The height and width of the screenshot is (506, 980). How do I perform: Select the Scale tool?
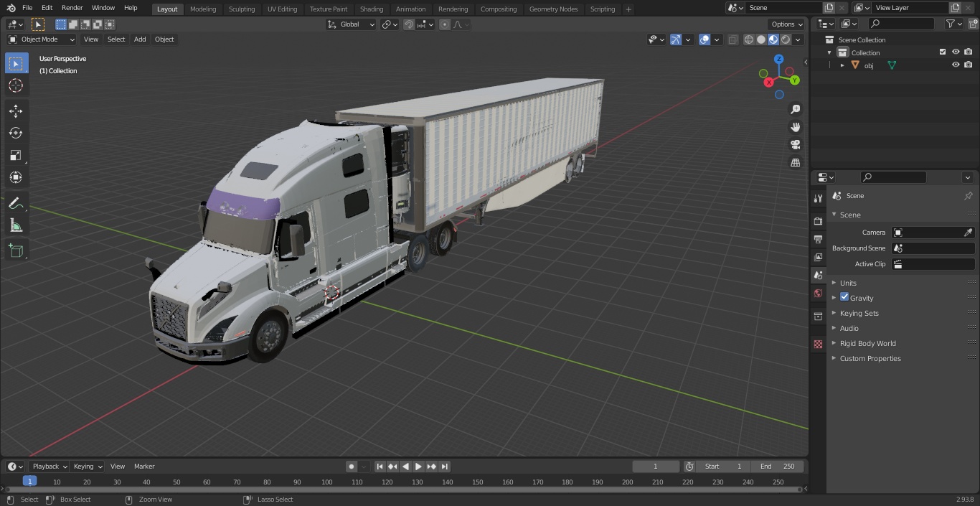click(16, 155)
